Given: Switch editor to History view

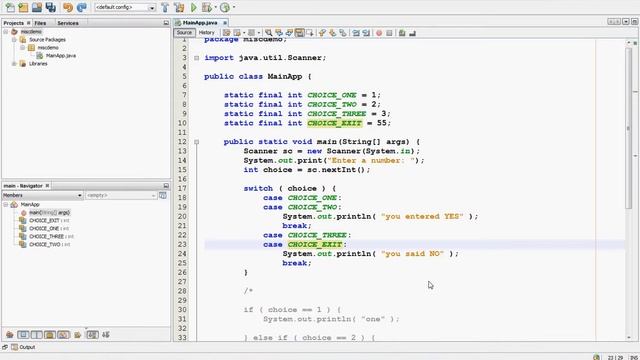Looking at the screenshot, I should click(207, 33).
